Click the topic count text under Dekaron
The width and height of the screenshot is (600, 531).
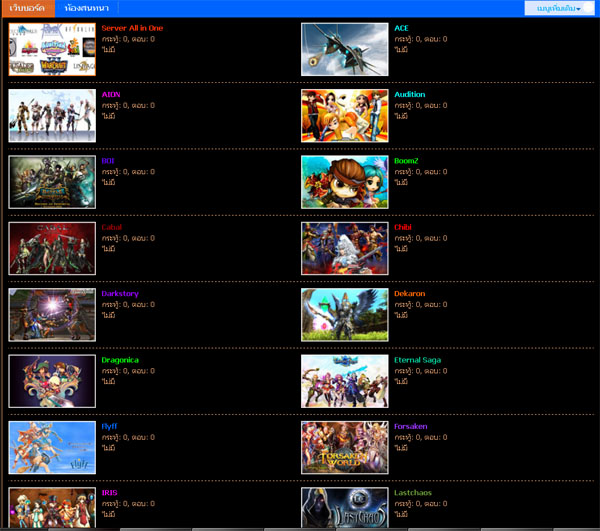click(421, 305)
